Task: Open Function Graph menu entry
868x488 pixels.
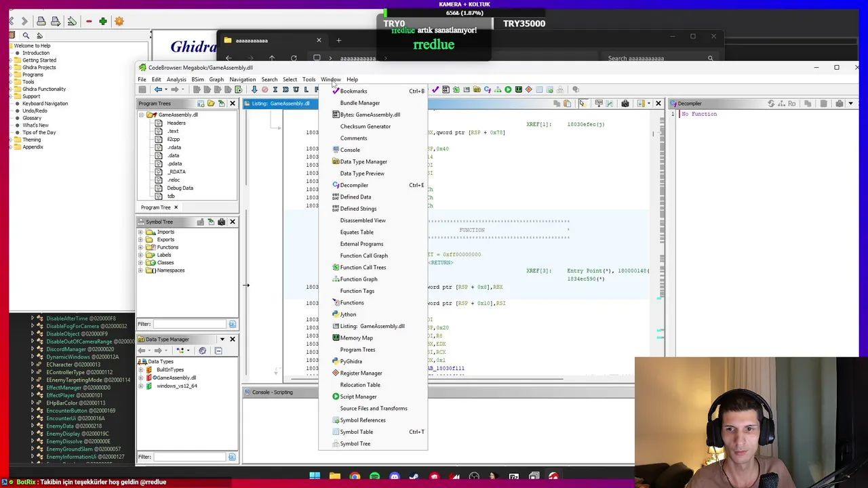Action: [x=373, y=279]
